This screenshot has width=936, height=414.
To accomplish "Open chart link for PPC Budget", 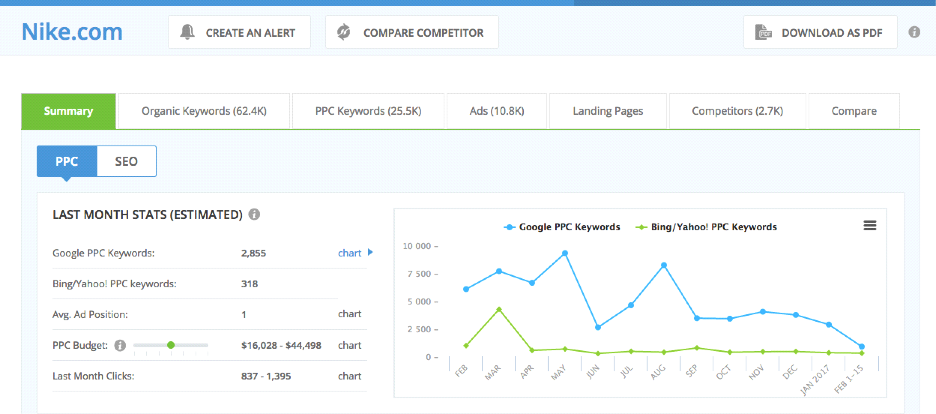I will tap(350, 345).
